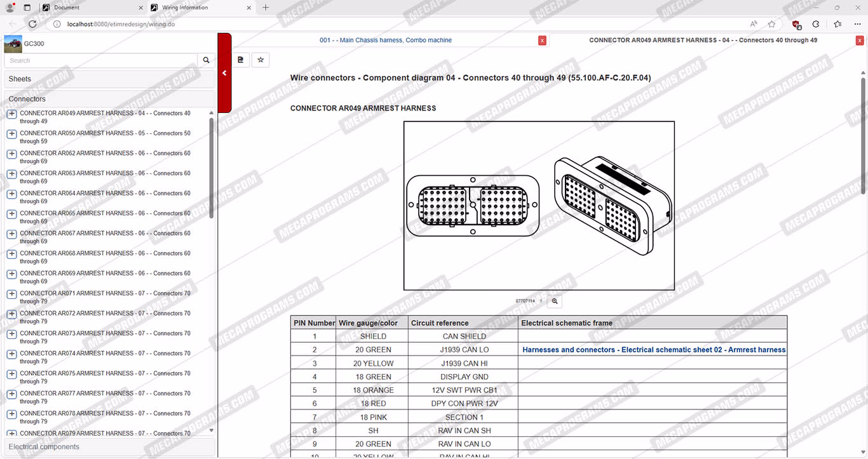This screenshot has width=868, height=459.
Task: Expand CONNECTOR AR069 ARMREST HARNESS item
Action: click(x=11, y=274)
